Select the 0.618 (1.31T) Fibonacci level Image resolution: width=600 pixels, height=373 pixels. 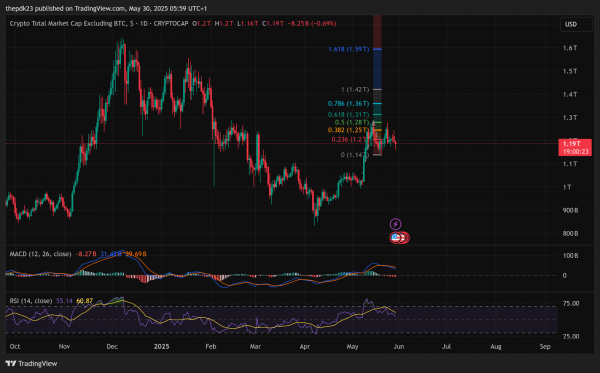click(x=348, y=115)
